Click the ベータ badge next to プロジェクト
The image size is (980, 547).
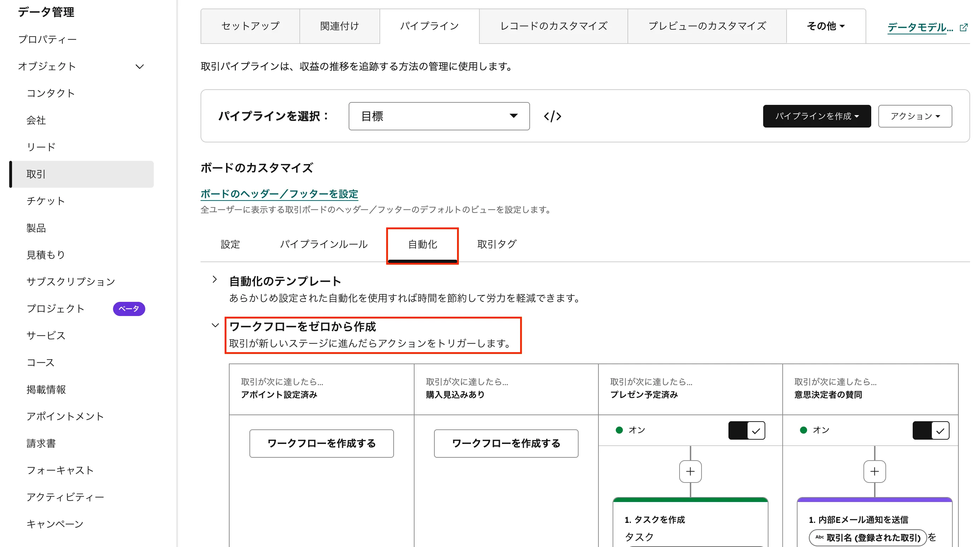129,309
